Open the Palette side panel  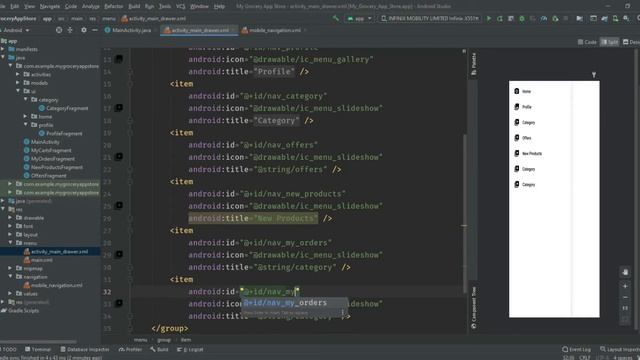pos(473,64)
